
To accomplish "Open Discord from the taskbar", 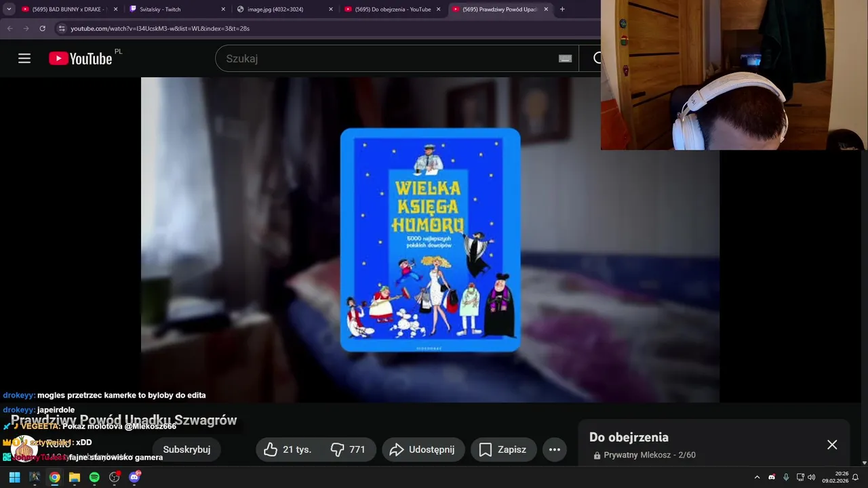I will pos(134,477).
